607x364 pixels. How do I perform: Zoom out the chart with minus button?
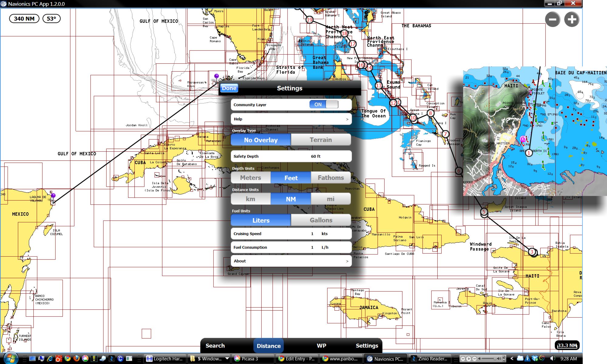tap(552, 19)
